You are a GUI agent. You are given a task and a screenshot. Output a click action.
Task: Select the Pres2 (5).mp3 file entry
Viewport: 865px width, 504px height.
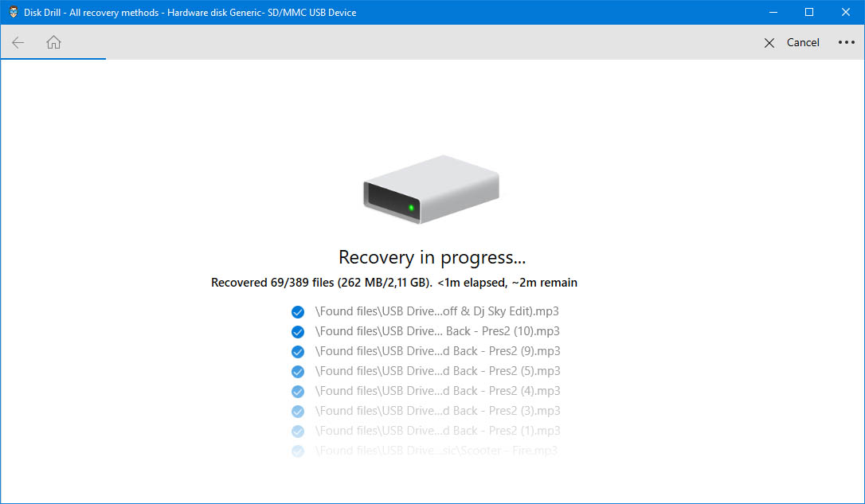tap(437, 371)
